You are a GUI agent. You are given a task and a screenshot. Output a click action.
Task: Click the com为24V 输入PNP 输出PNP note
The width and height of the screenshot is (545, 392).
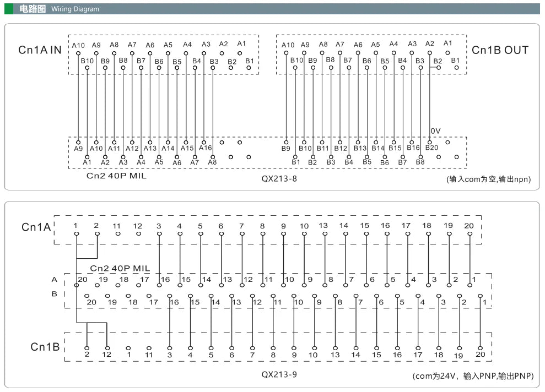click(x=473, y=376)
